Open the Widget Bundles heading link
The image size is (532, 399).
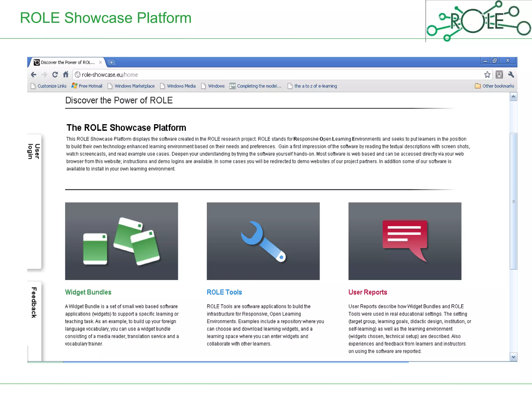click(x=88, y=292)
